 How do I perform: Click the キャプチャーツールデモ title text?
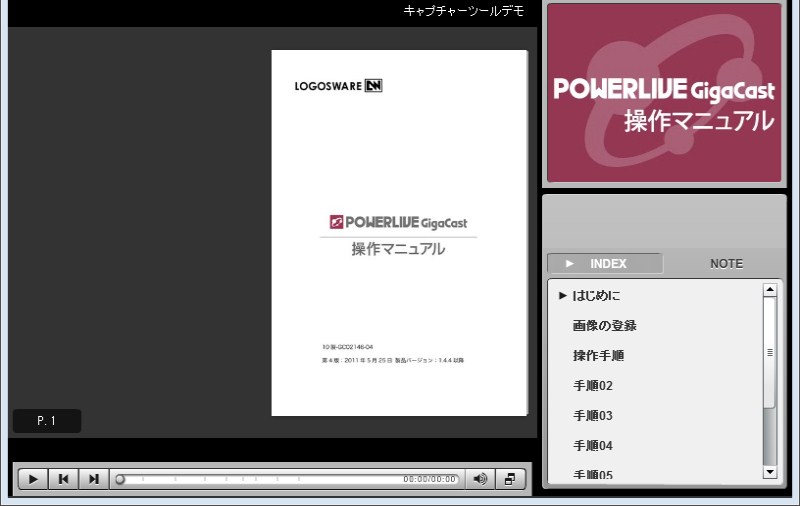(464, 11)
